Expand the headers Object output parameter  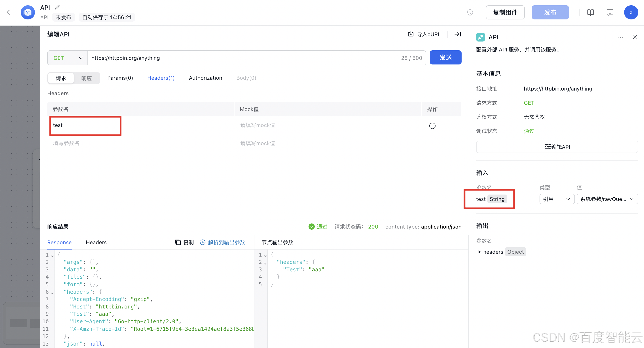tap(479, 252)
